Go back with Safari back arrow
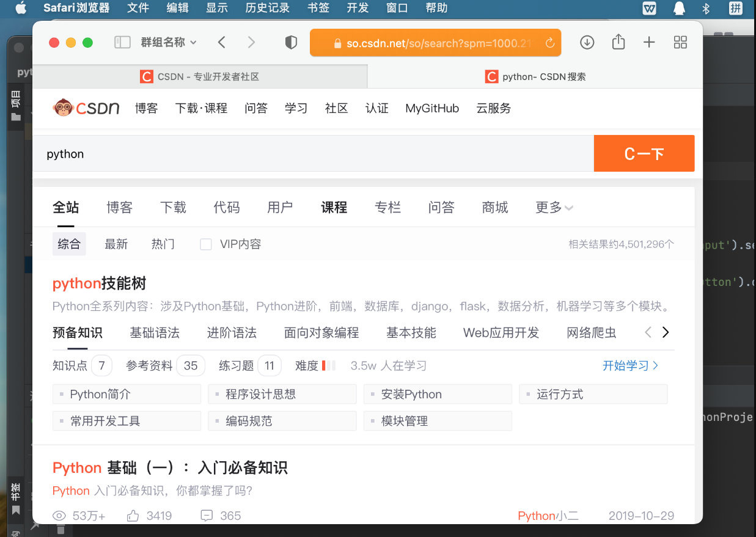This screenshot has width=756, height=537. [x=222, y=42]
